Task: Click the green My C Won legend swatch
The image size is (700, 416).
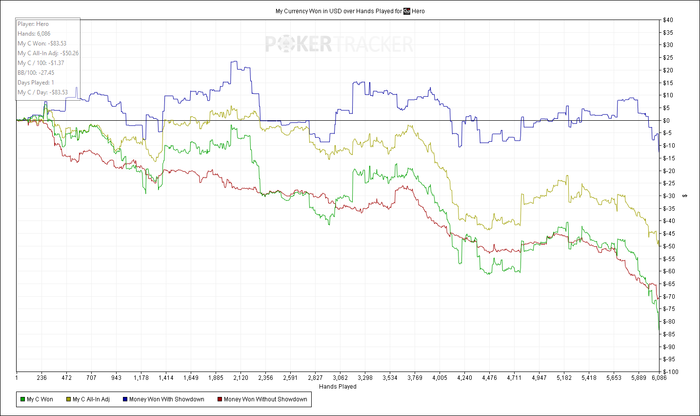Action: pyautogui.click(x=23, y=399)
